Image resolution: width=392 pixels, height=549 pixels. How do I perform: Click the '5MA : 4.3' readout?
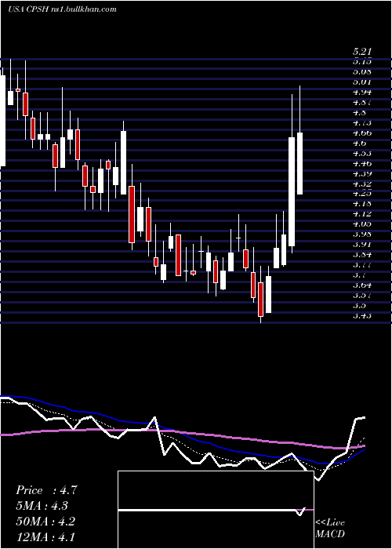pyautogui.click(x=42, y=506)
